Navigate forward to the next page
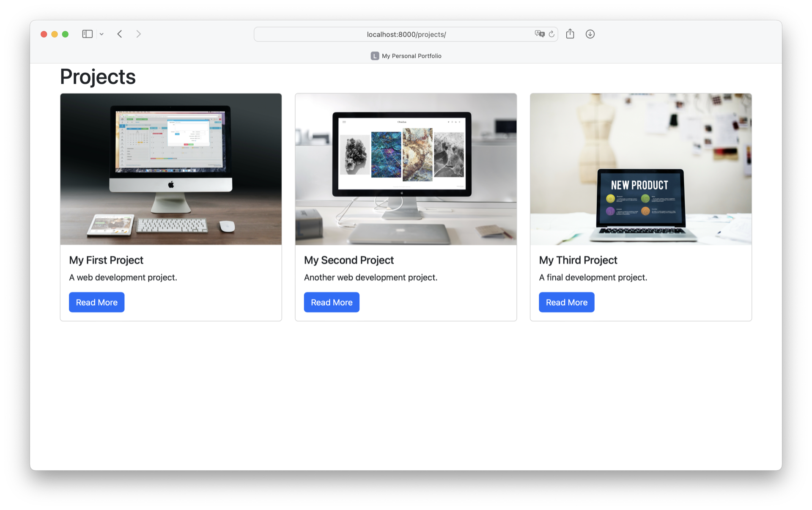 [138, 34]
